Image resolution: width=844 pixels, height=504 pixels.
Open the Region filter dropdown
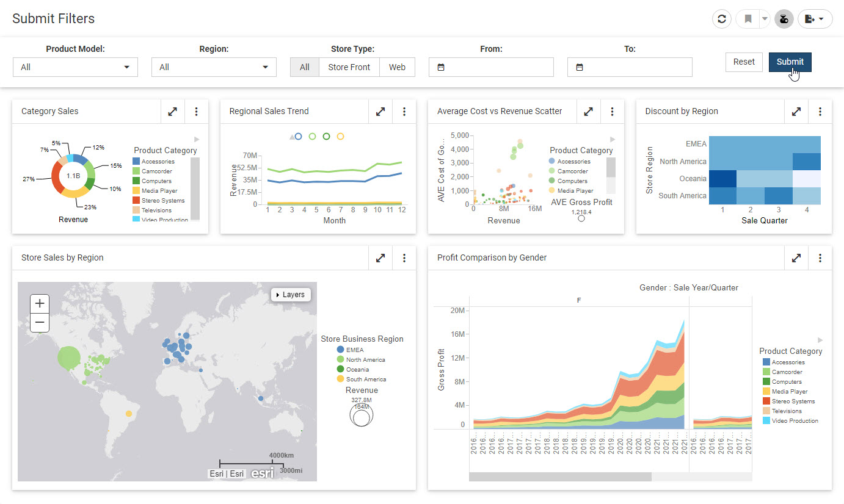tap(214, 67)
